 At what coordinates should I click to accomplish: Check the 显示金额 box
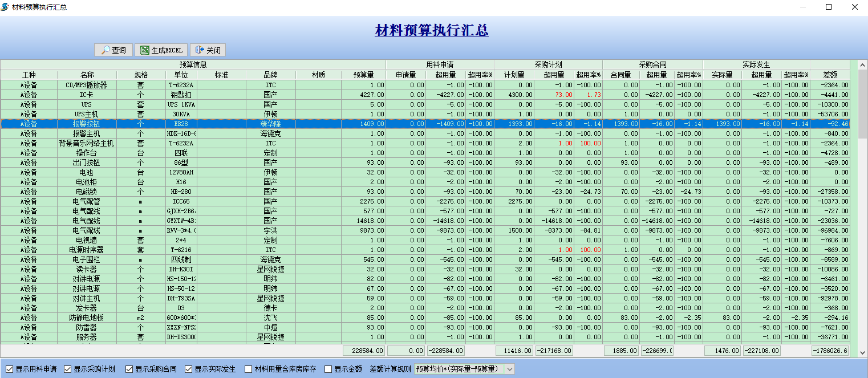328,369
